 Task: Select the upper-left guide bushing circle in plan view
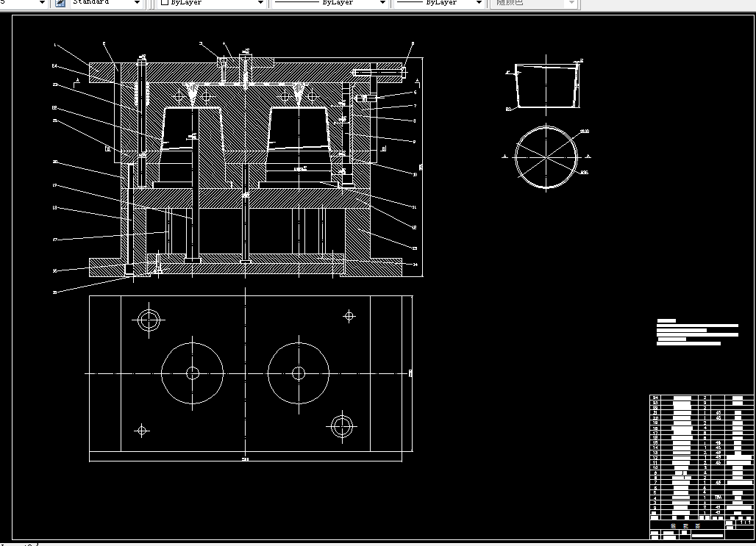pyautogui.click(x=149, y=320)
